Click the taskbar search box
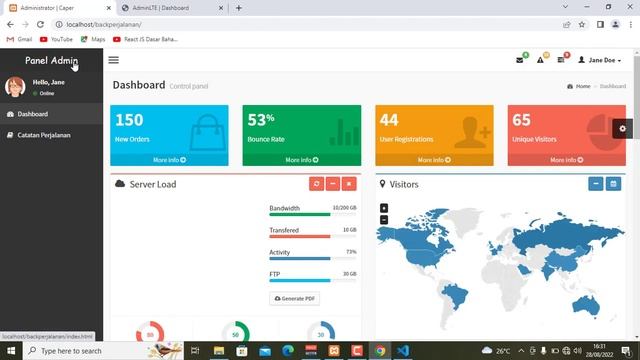 [x=103, y=351]
